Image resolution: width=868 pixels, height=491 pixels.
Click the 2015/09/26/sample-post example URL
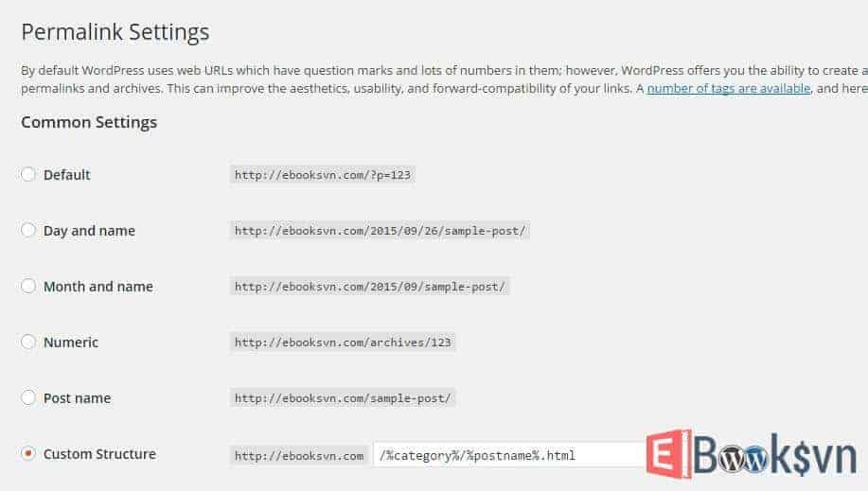click(381, 231)
